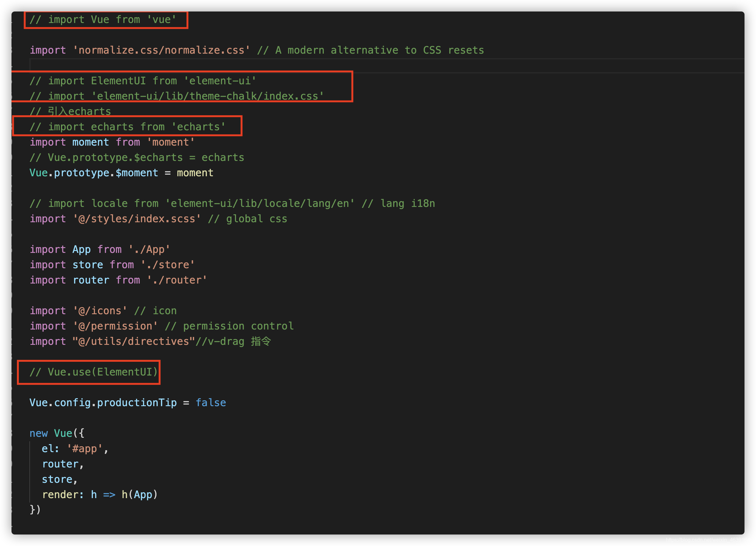The width and height of the screenshot is (756, 546).
Task: Click the line importing 'normalize.css/normalize.css'
Action: [140, 50]
